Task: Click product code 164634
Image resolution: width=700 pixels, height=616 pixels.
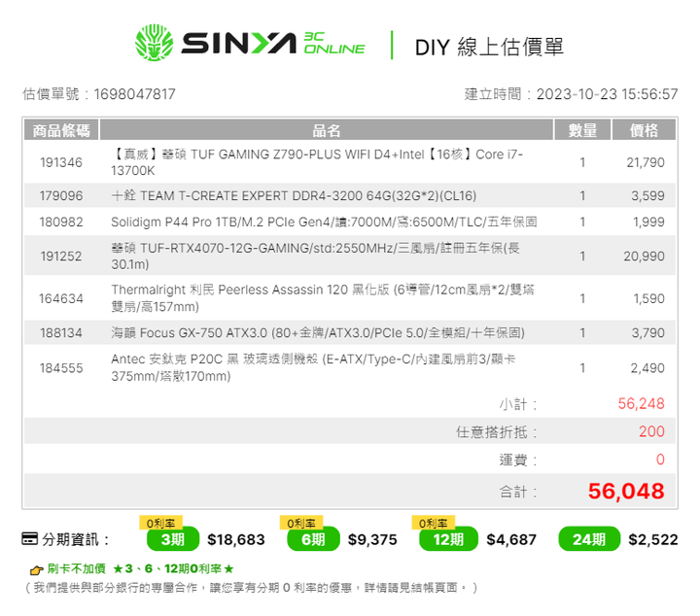Action: 61,298
